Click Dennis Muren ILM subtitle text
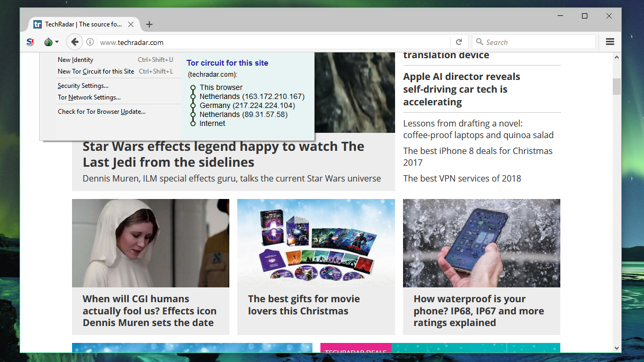 (x=231, y=178)
